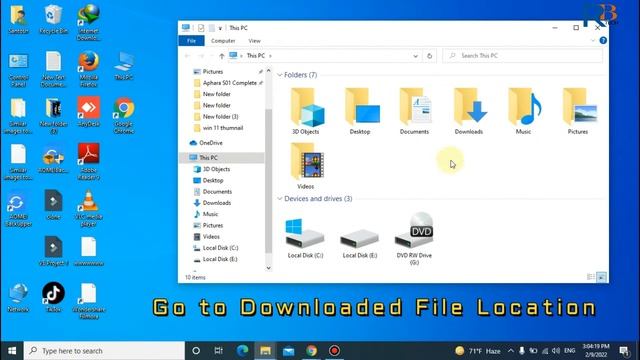Image resolution: width=640 pixels, height=360 pixels.
Task: Switch to details view layout button
Action: 590,277
